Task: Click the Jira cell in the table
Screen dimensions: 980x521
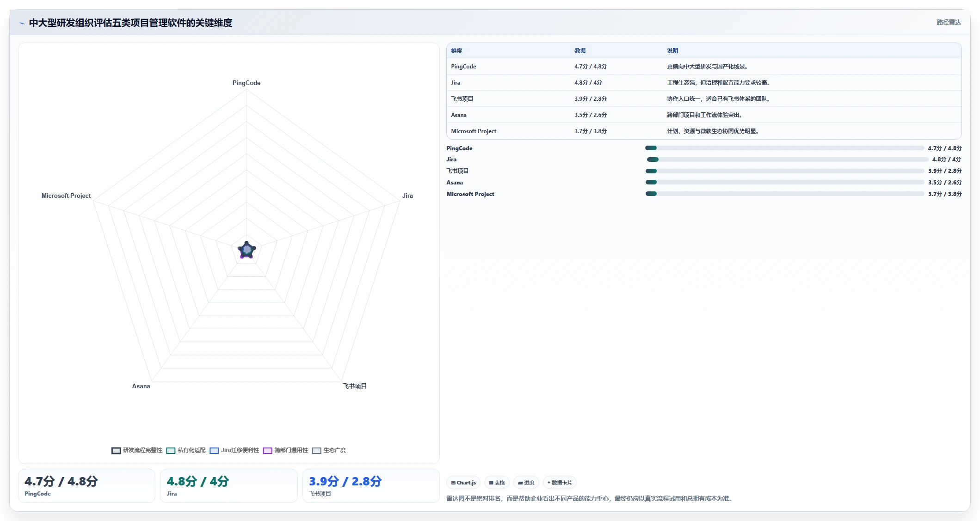Action: tap(456, 83)
